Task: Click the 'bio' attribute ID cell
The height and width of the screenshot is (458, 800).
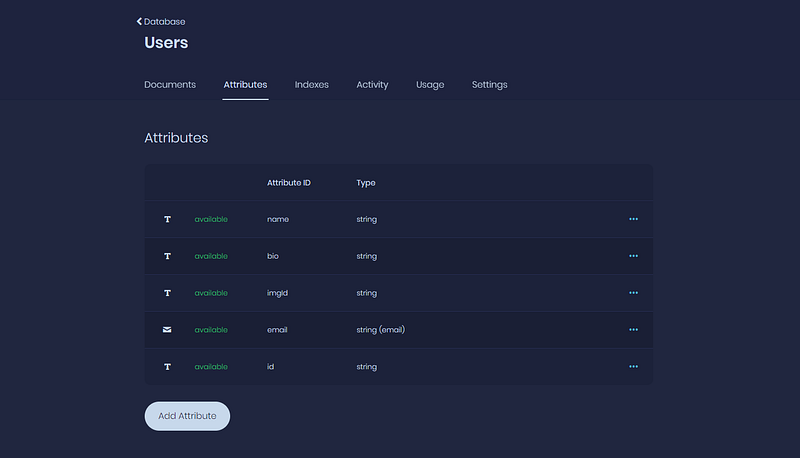Action: [273, 256]
